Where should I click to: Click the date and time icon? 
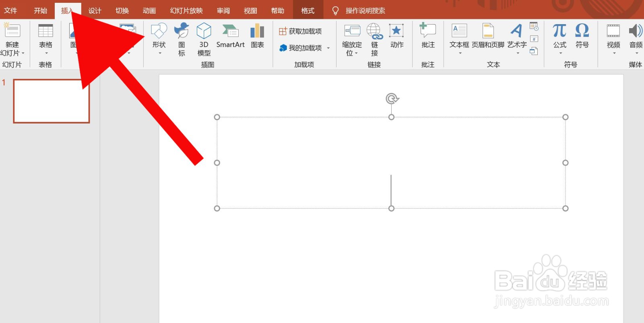click(x=534, y=27)
